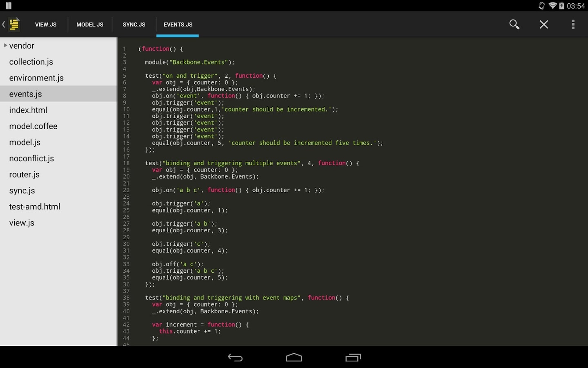Screen dimensions: 588x368
Task: Tap the Wi-Fi status icon in the status bar
Action: [x=553, y=6]
